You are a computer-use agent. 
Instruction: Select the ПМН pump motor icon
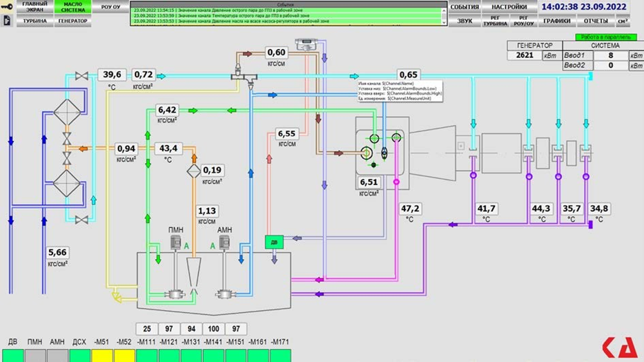pyautogui.click(x=176, y=242)
